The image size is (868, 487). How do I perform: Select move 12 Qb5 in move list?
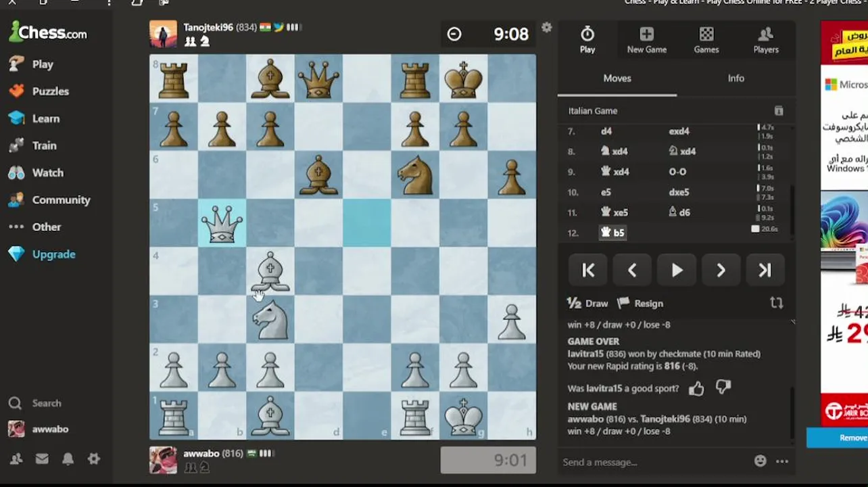[613, 233]
